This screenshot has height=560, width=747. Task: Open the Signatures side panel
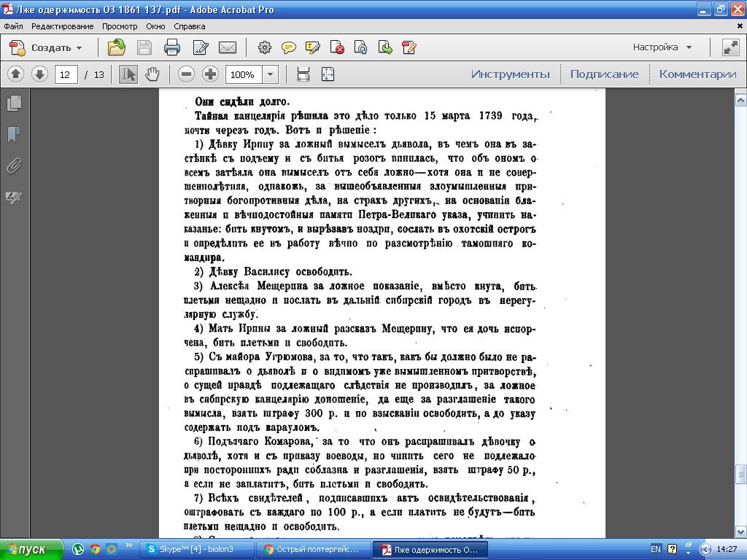point(15,197)
